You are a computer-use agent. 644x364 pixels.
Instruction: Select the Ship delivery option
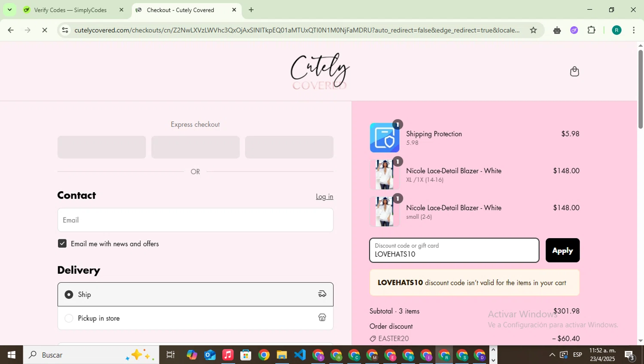coord(195,294)
